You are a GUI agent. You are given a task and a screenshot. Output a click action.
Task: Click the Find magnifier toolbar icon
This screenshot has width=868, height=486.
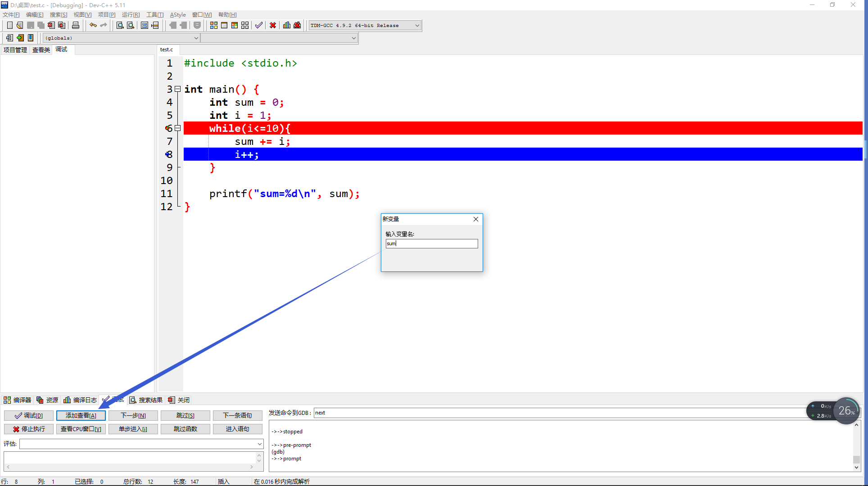click(x=120, y=25)
